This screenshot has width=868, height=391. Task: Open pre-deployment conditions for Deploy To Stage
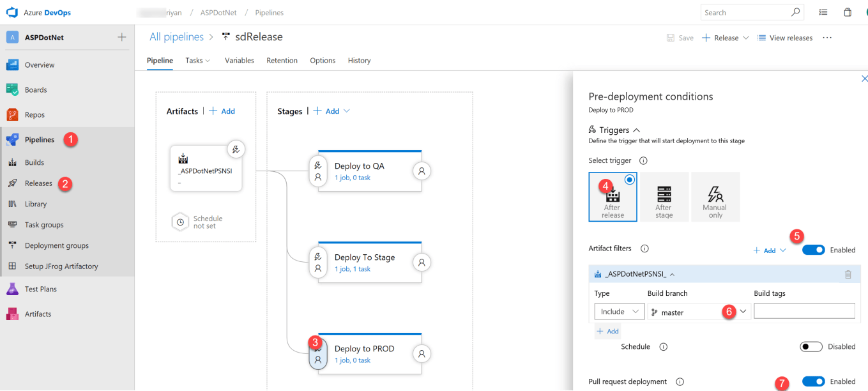coord(317,261)
